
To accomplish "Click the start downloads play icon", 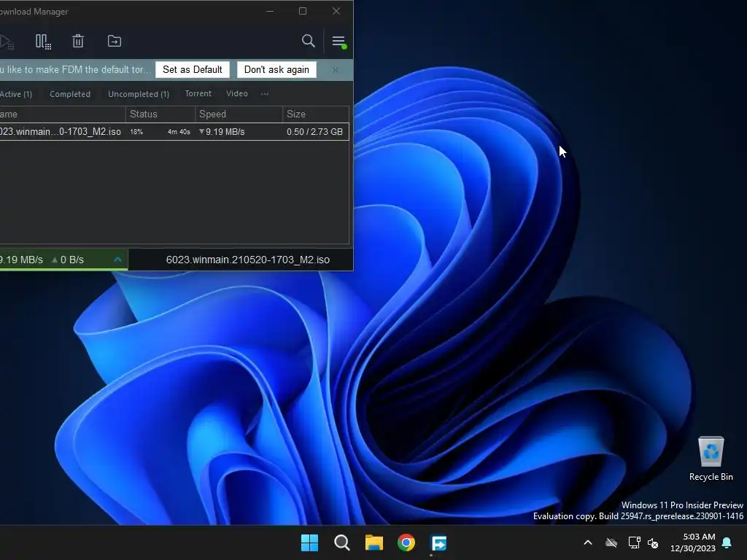I will (x=6, y=42).
